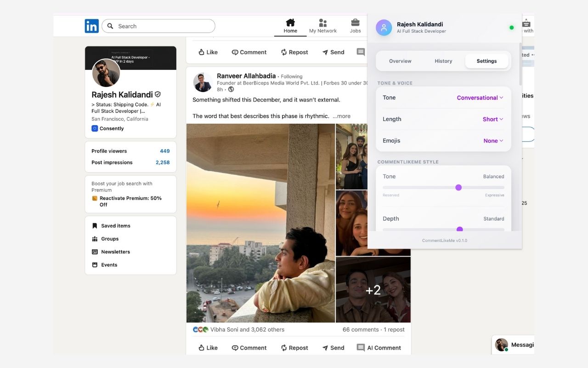588x368 pixels.
Task: Expand the Length dropdown showing Short
Action: pyautogui.click(x=492, y=119)
